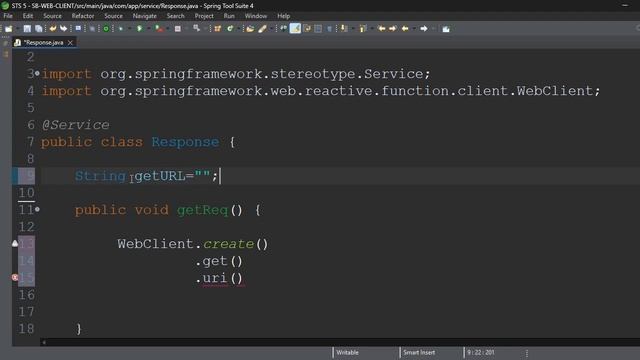Click the Run with coverage icon
This screenshot has width=640, height=360.
click(158, 29)
